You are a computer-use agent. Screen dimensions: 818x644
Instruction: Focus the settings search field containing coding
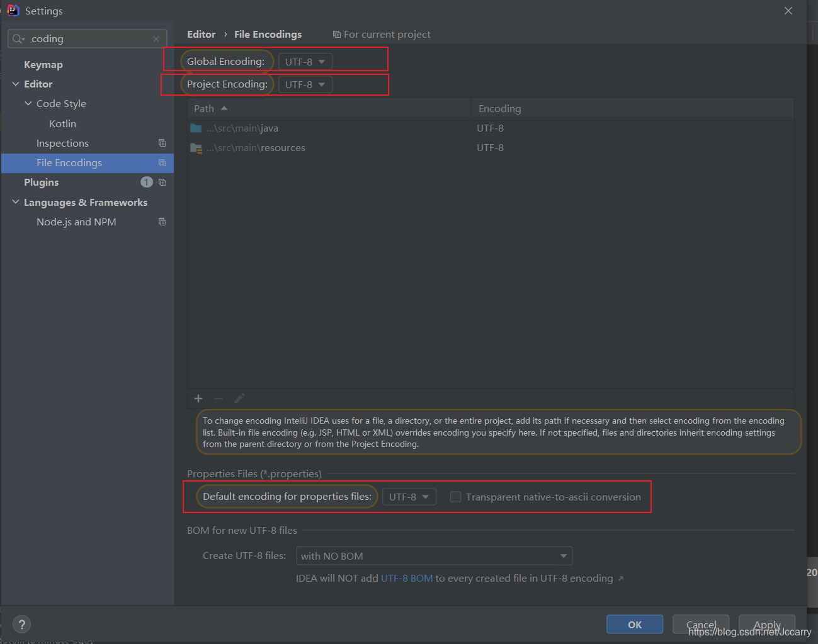point(88,39)
